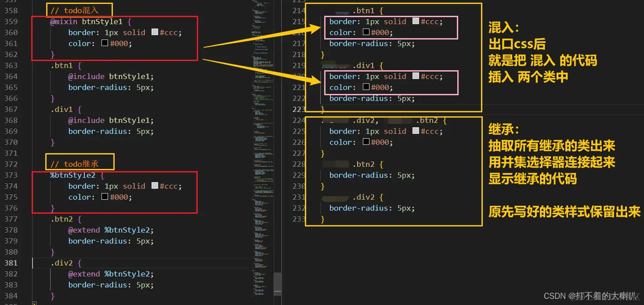Click the left editor minimap

[x=263, y=149]
